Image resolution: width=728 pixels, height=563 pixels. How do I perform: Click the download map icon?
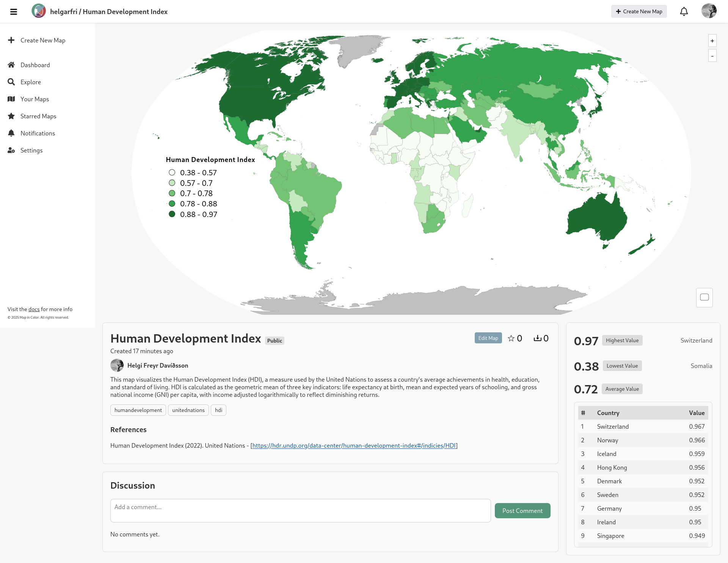pyautogui.click(x=537, y=338)
